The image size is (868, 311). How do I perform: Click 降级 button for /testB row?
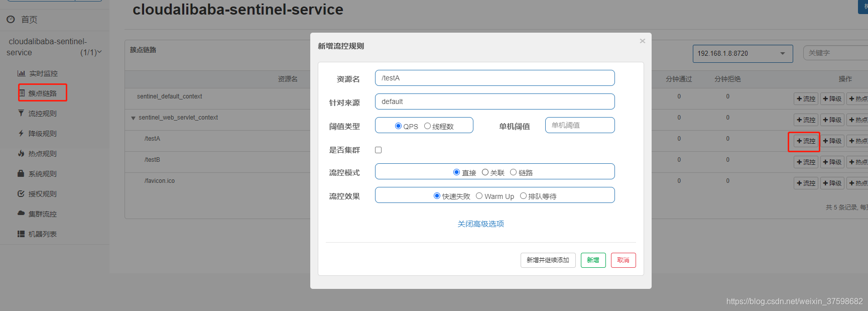click(832, 162)
